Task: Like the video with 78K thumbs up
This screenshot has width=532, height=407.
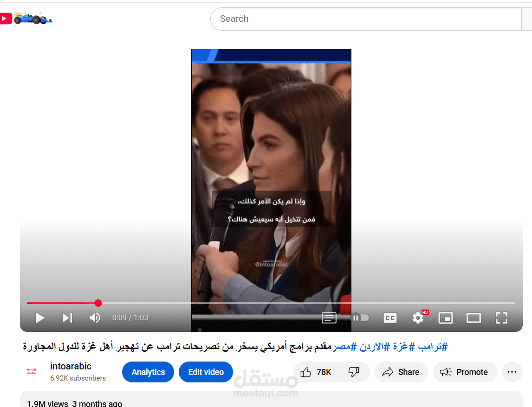Action: pyautogui.click(x=316, y=372)
